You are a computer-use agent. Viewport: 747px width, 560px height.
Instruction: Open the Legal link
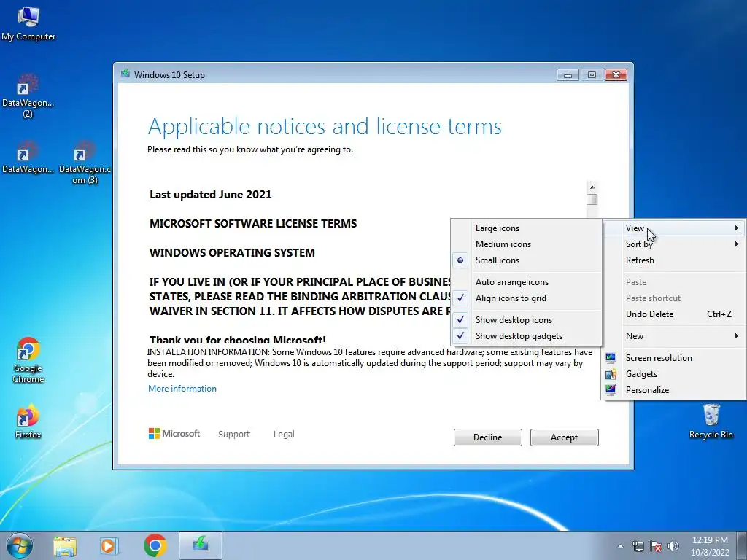(284, 435)
